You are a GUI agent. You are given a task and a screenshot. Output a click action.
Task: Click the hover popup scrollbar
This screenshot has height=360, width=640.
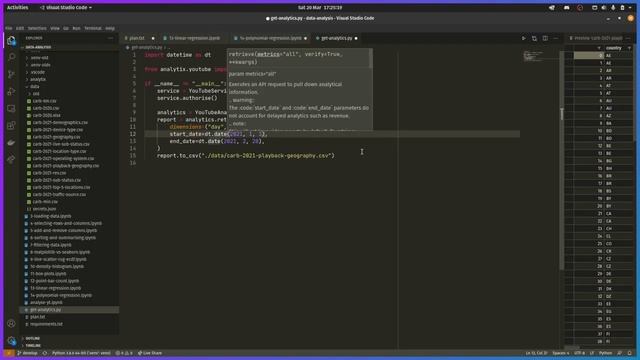pos(371,58)
